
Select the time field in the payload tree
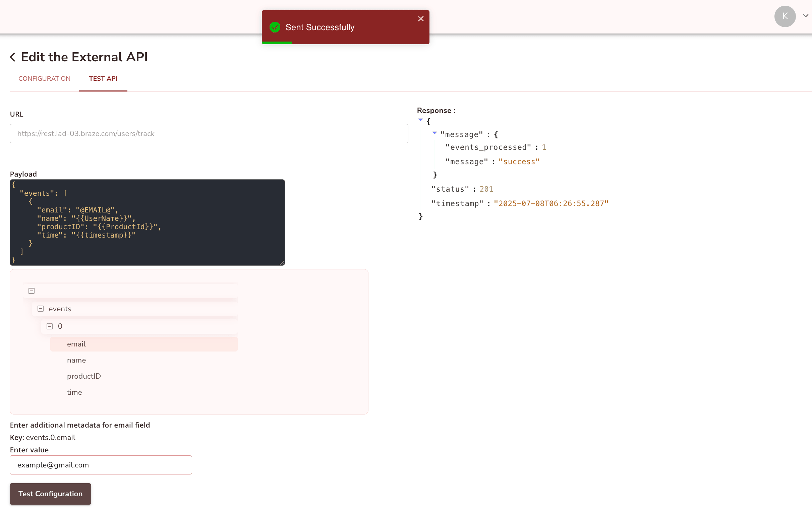74,392
